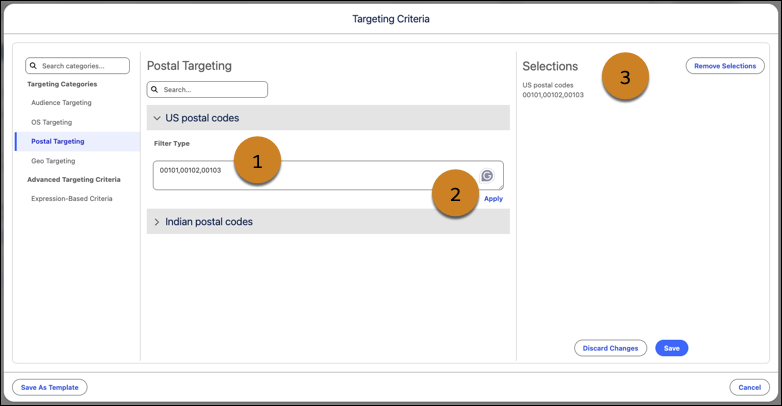Focus the Search categories input field
Image resolution: width=782 pixels, height=406 pixels.
coord(78,66)
